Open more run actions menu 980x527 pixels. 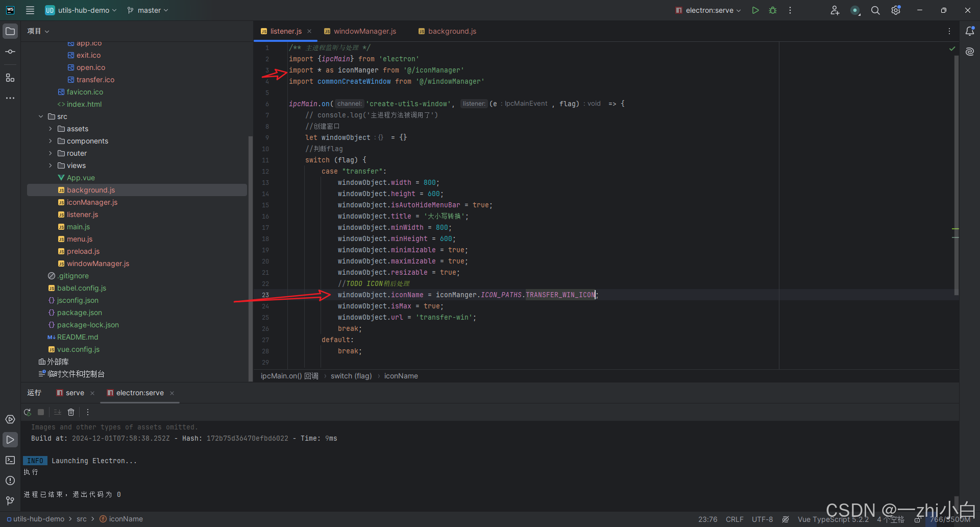[x=790, y=10]
